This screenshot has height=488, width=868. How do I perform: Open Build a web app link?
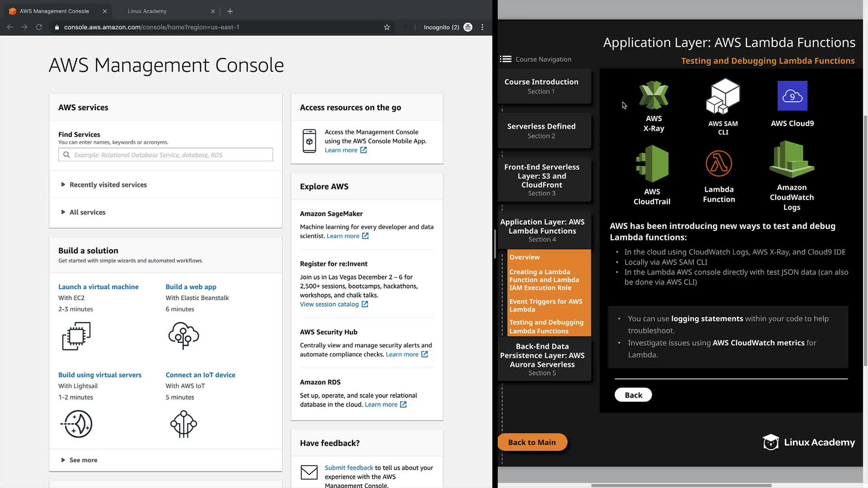191,287
